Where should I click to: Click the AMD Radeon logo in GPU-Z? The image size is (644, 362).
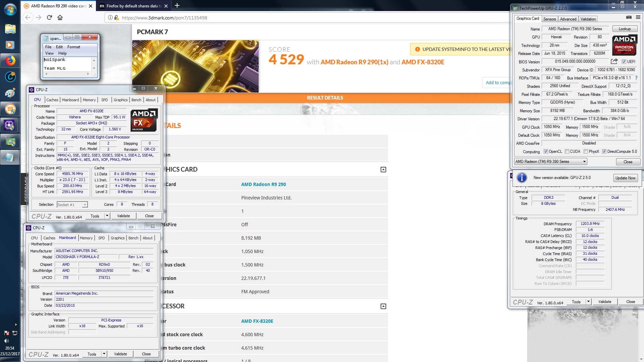click(624, 45)
